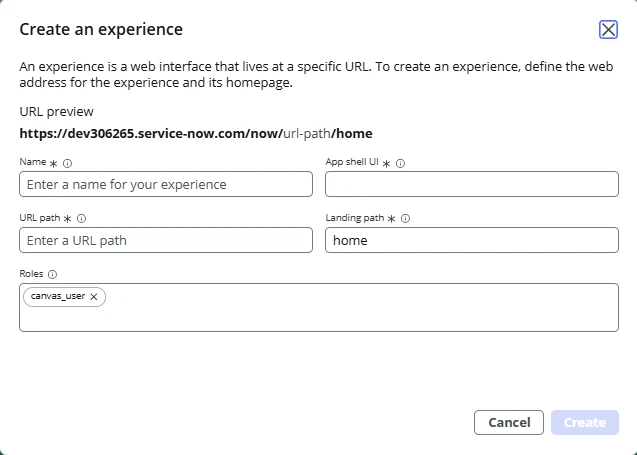Screen dimensions: 637x455
Task: Click the URL preview label
Action: pos(57,112)
